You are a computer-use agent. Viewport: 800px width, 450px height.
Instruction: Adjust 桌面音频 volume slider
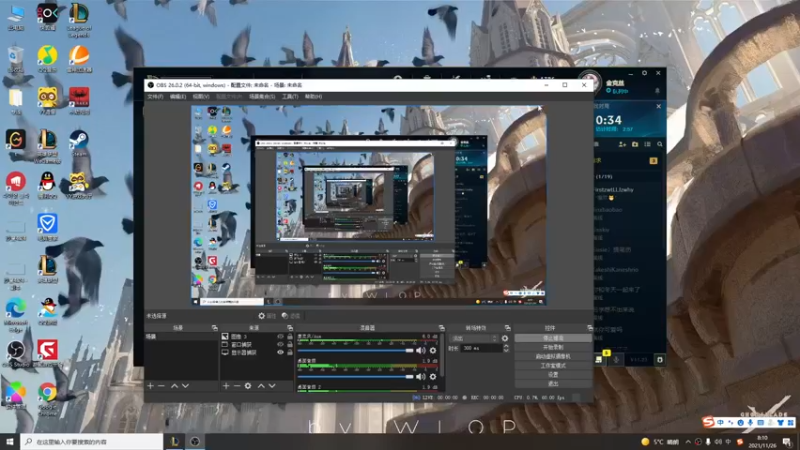pyautogui.click(x=356, y=377)
